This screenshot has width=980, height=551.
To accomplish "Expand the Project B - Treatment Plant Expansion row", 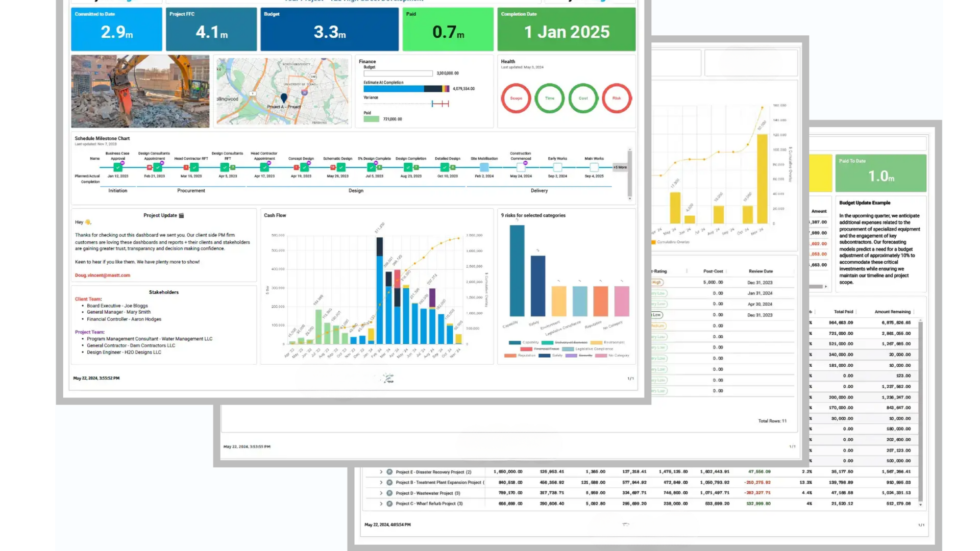I will [x=381, y=483].
